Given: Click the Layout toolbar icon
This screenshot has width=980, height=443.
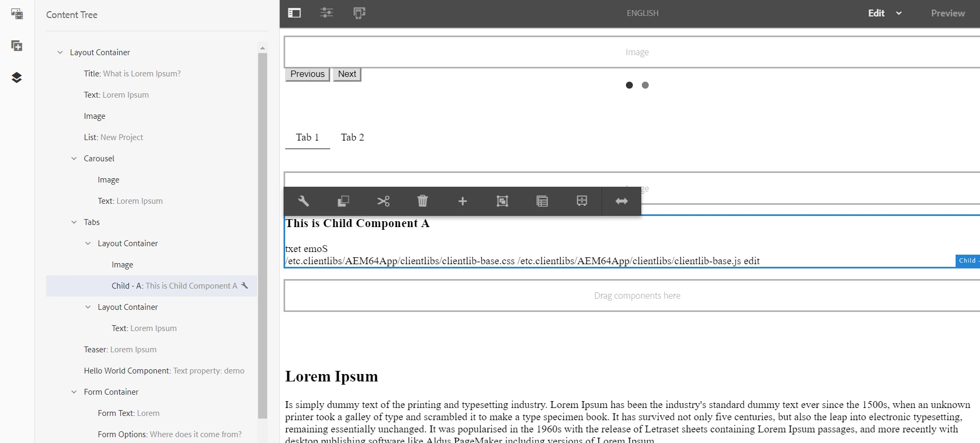Looking at the screenshot, I should tap(582, 201).
